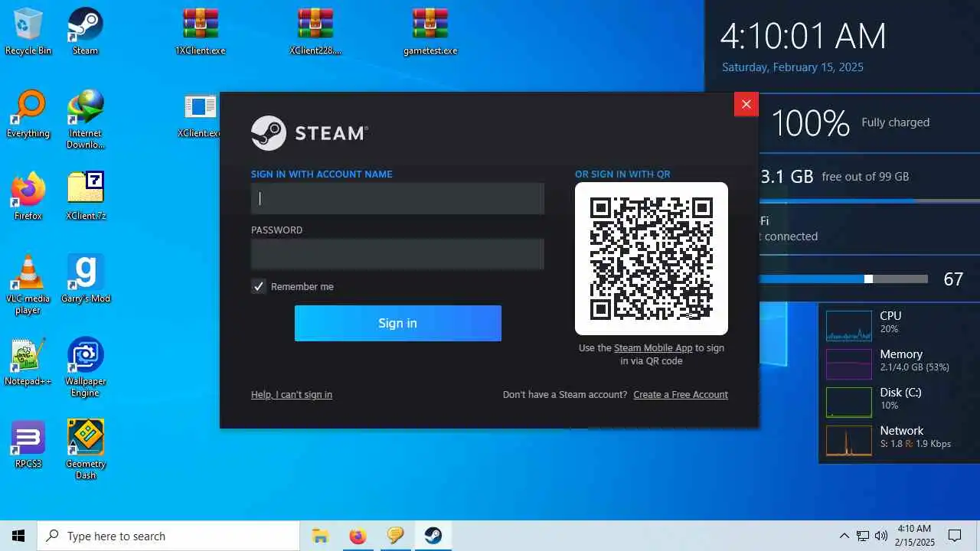Open the yellow chat app in taskbar

point(395,536)
